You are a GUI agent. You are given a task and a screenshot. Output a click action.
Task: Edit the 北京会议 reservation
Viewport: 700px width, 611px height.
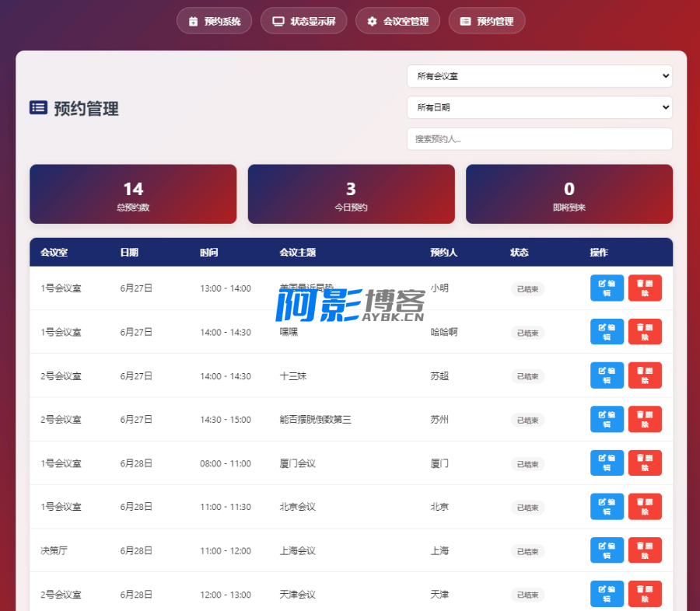[607, 507]
